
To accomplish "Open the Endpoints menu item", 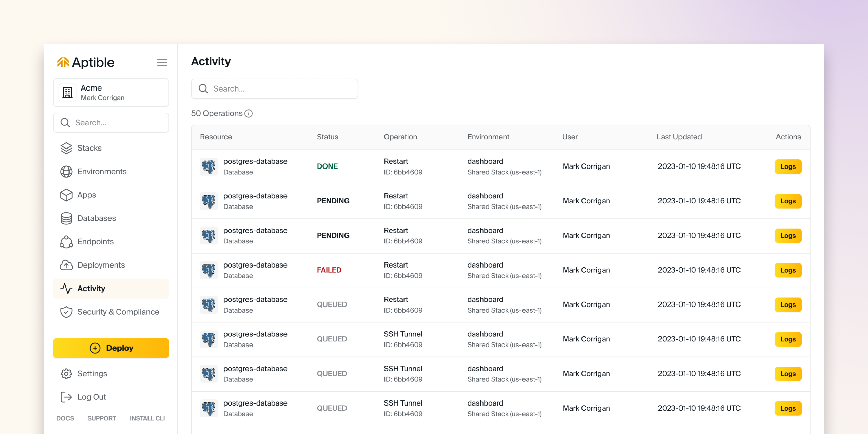I will pyautogui.click(x=95, y=242).
